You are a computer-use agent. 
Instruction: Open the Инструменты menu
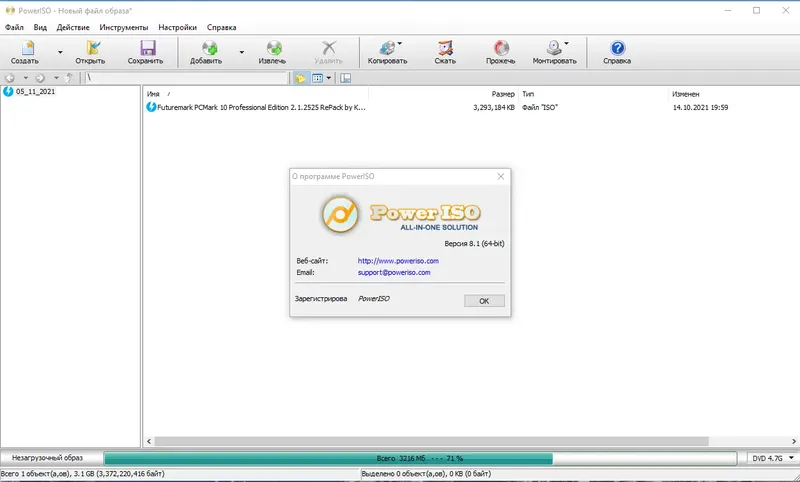tap(124, 28)
